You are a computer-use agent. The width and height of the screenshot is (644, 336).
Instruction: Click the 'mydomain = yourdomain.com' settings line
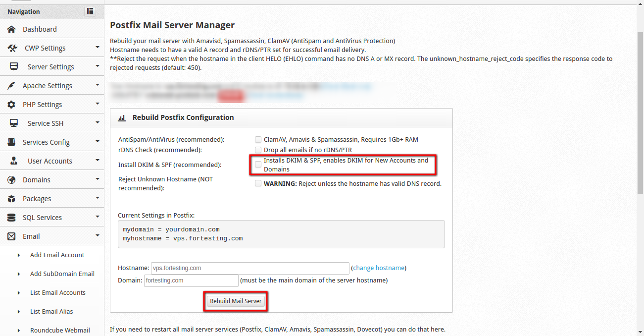coord(171,229)
